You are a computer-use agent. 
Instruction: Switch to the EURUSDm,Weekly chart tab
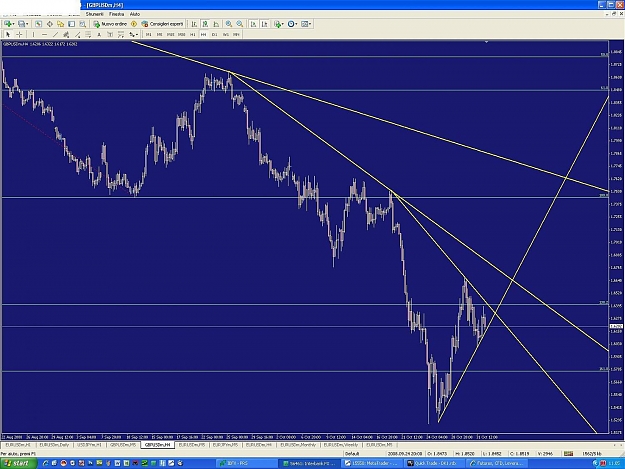tap(341, 445)
